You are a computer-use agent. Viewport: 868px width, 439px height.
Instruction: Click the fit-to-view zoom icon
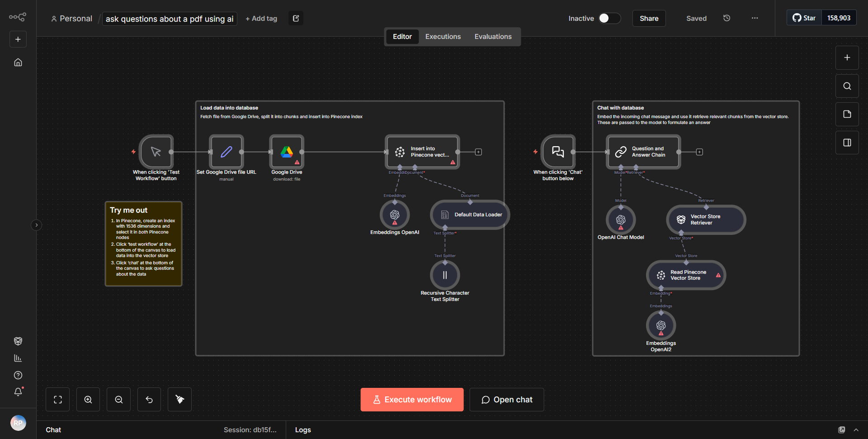pyautogui.click(x=58, y=400)
